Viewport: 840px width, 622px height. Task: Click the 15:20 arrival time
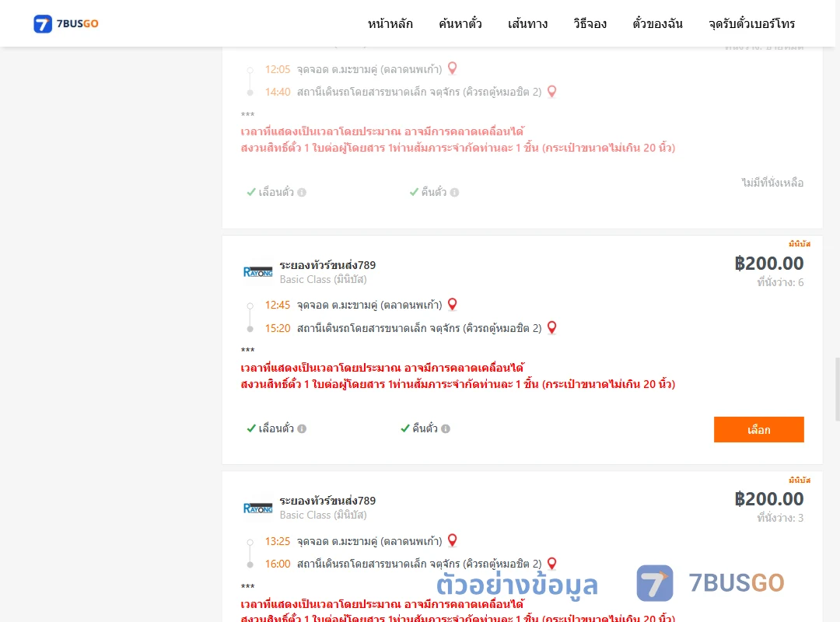pyautogui.click(x=278, y=328)
